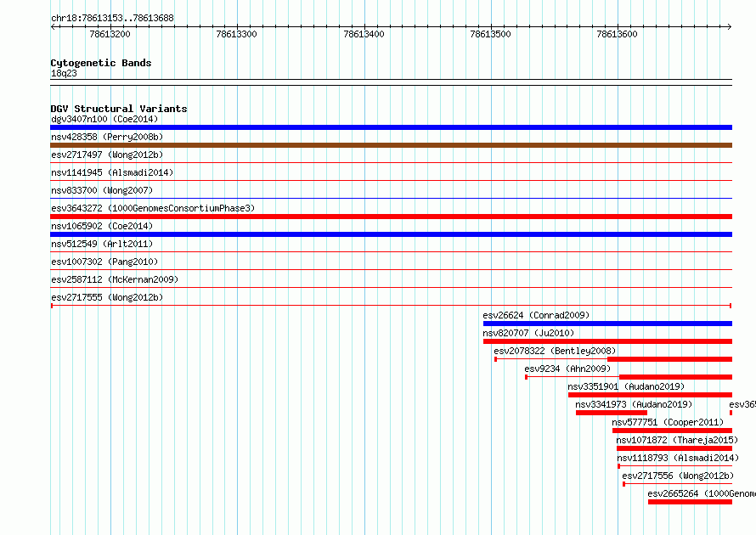Open esv1007302 (Pang2010) variant label
756x535 pixels.
tap(104, 262)
